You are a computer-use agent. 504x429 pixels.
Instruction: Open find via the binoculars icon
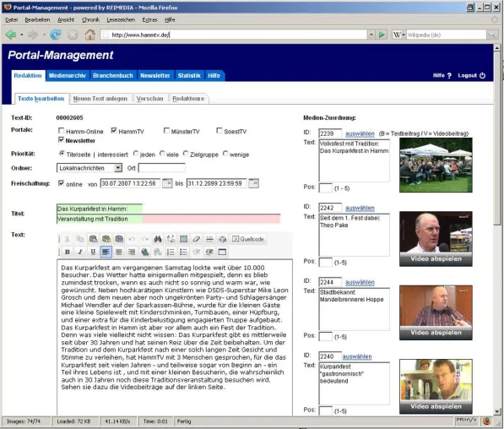(158, 239)
